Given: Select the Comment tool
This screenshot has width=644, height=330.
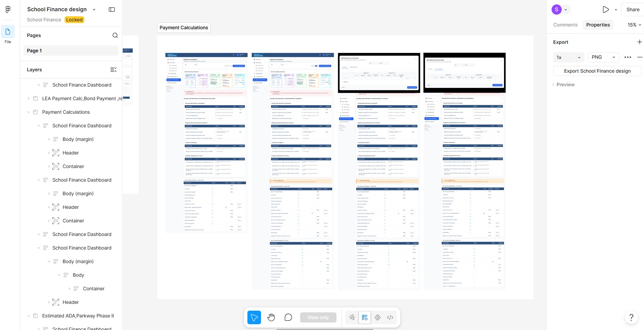Looking at the screenshot, I should click(x=288, y=317).
